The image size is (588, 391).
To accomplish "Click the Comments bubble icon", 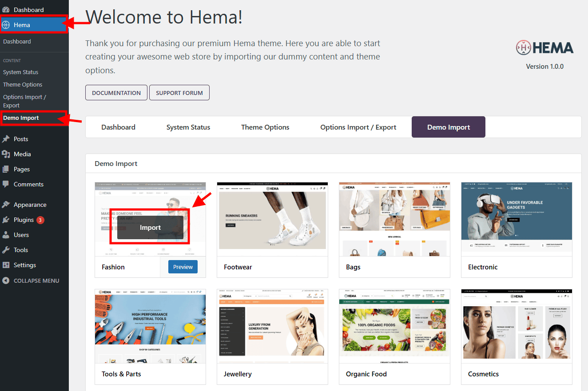I will pyautogui.click(x=6, y=184).
